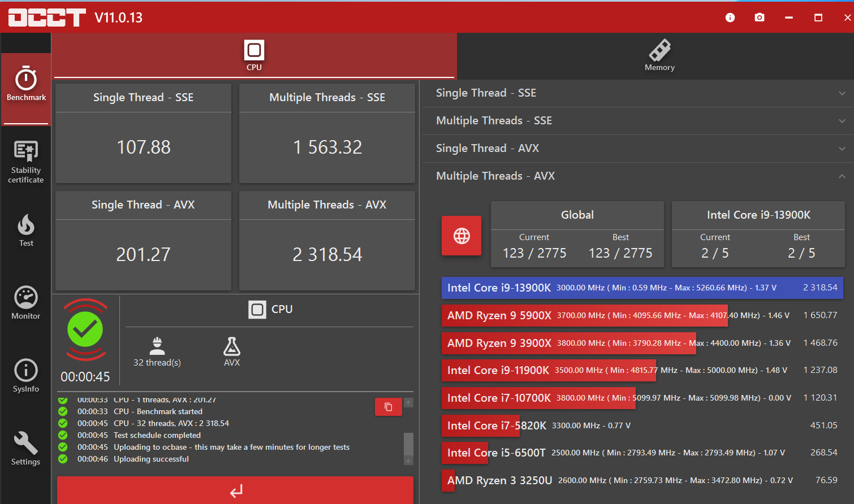Click the 00:00:45 elapsed timer
The image size is (854, 504).
click(85, 377)
